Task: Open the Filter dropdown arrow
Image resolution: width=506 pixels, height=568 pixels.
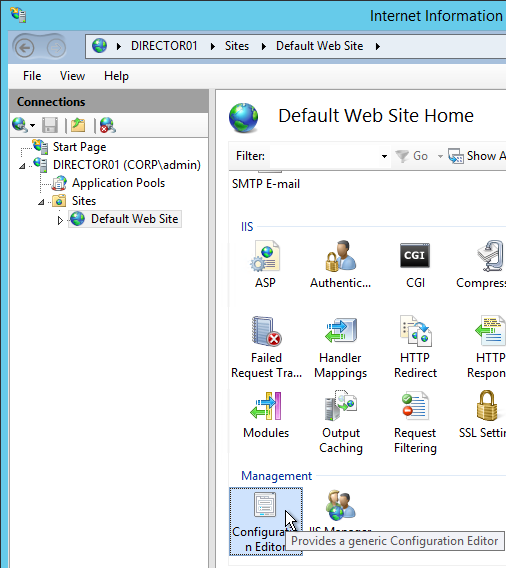Action: pos(384,156)
